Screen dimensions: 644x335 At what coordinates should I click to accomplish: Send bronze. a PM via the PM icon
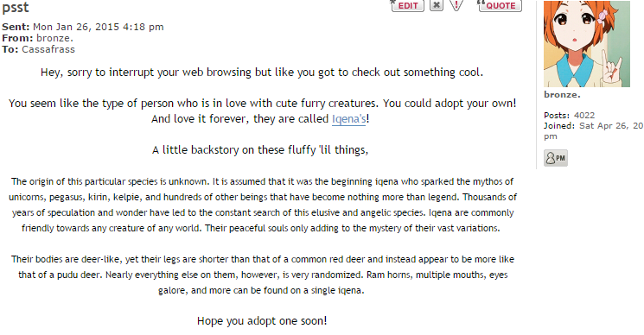tap(556, 158)
